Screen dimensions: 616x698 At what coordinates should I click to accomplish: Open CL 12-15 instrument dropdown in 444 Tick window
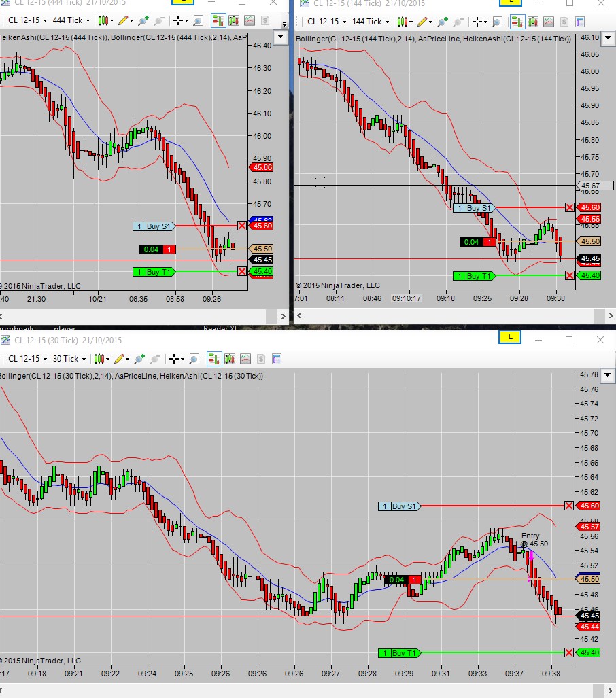coord(27,20)
